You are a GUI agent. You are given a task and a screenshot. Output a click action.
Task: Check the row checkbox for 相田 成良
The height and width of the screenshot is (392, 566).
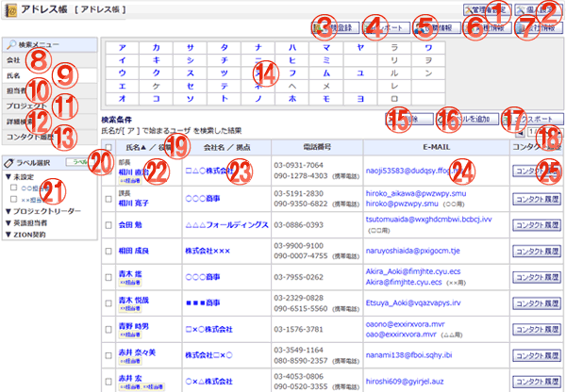click(108, 251)
